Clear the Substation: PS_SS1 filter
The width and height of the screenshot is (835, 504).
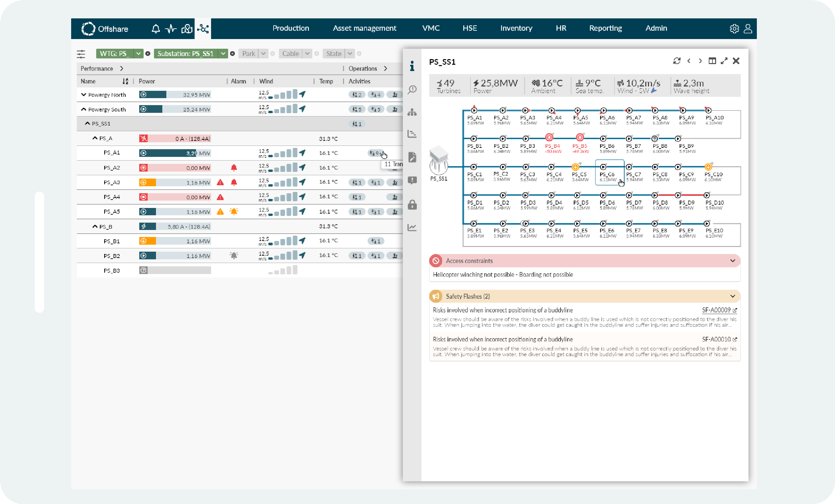pyautogui.click(x=232, y=54)
